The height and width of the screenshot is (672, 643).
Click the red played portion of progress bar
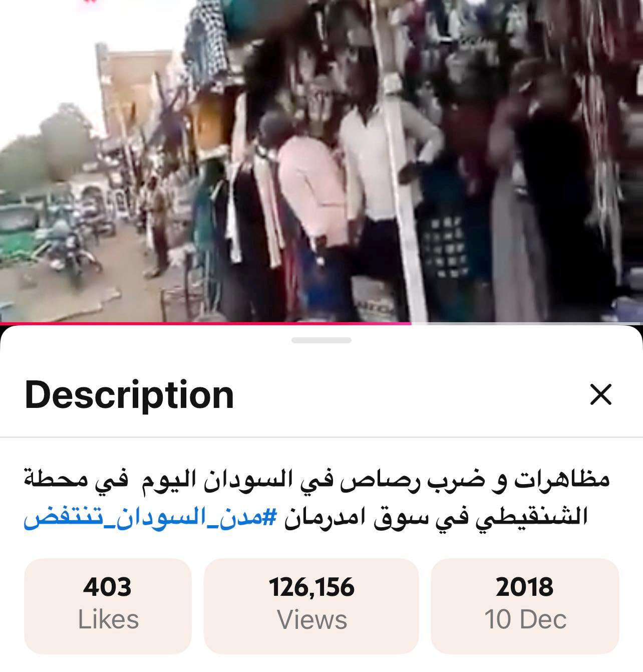pyautogui.click(x=205, y=324)
